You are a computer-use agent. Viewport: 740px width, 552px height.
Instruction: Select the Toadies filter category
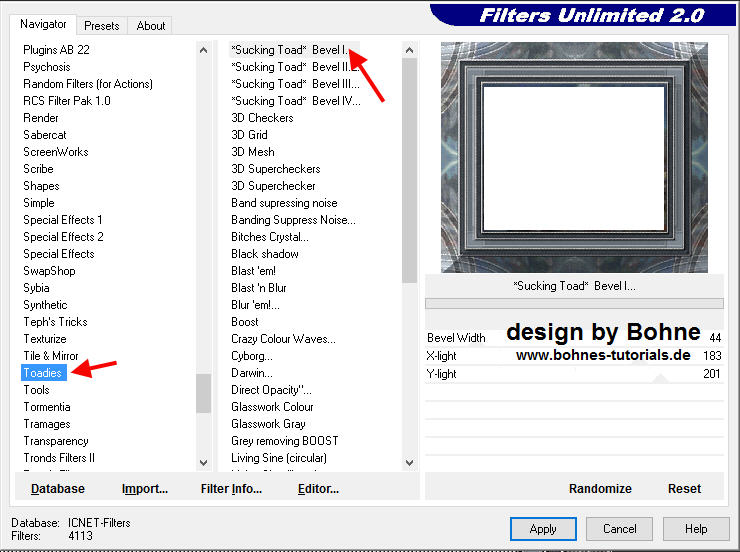43,373
